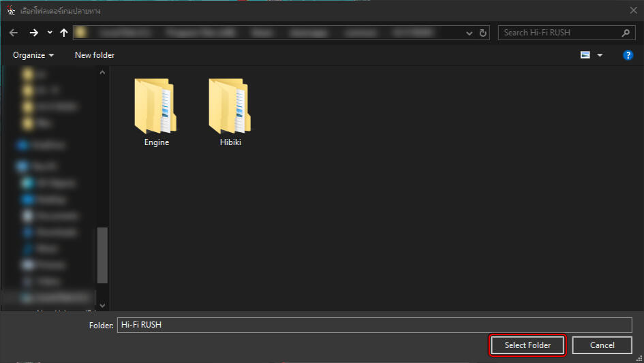Click New folder in the toolbar
This screenshot has width=644, height=363.
click(x=95, y=55)
